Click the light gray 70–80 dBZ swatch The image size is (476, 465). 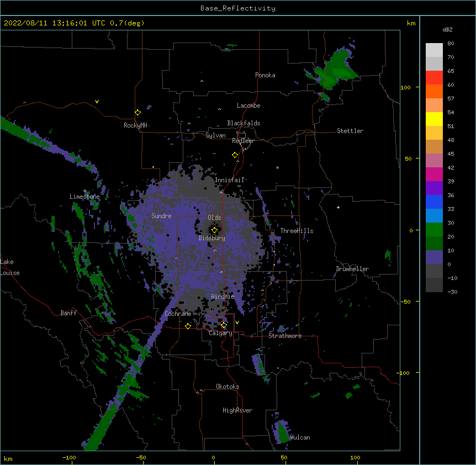pyautogui.click(x=434, y=50)
